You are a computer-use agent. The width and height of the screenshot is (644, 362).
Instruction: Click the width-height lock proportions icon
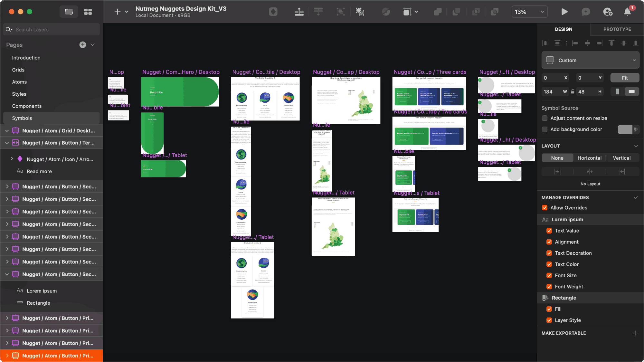click(573, 91)
